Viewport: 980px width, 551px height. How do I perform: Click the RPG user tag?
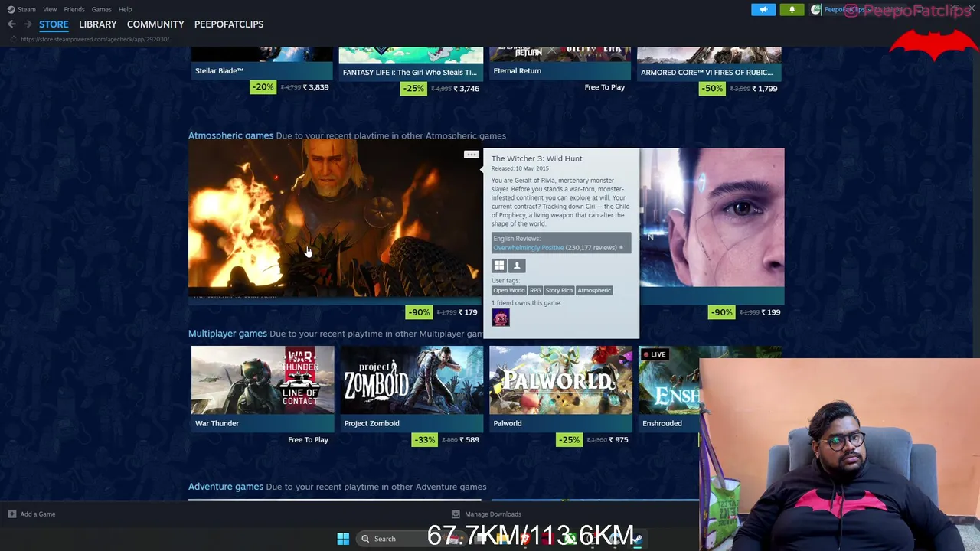pyautogui.click(x=535, y=291)
